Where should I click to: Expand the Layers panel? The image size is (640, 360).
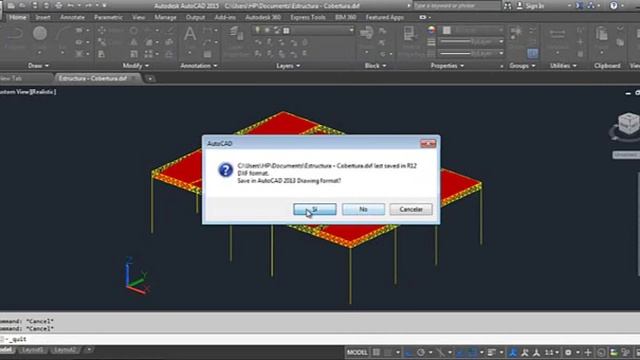(x=288, y=66)
